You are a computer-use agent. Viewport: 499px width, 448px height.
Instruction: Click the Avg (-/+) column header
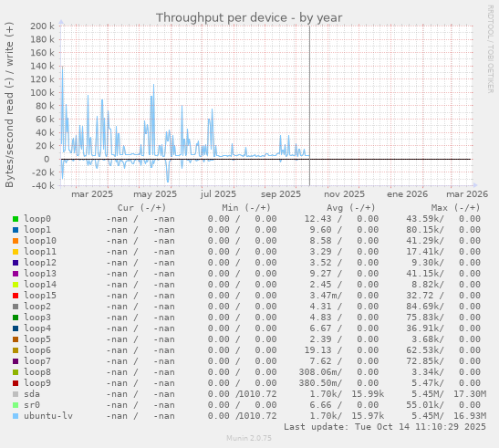click(351, 208)
